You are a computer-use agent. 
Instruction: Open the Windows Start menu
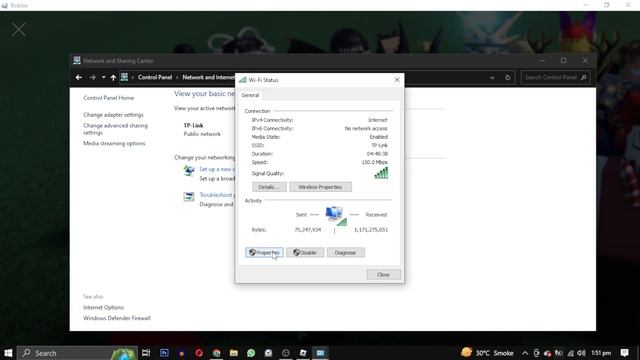[8, 353]
